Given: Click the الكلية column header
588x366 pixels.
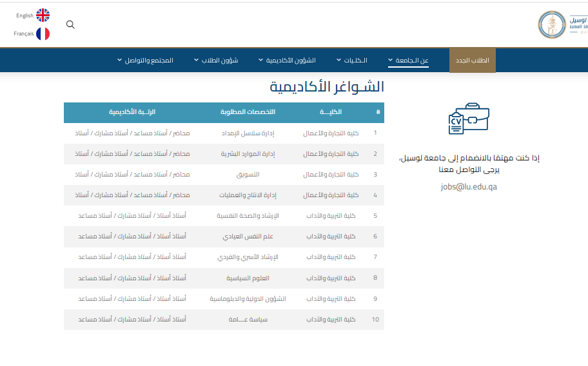Looking at the screenshot, I should (x=331, y=112).
